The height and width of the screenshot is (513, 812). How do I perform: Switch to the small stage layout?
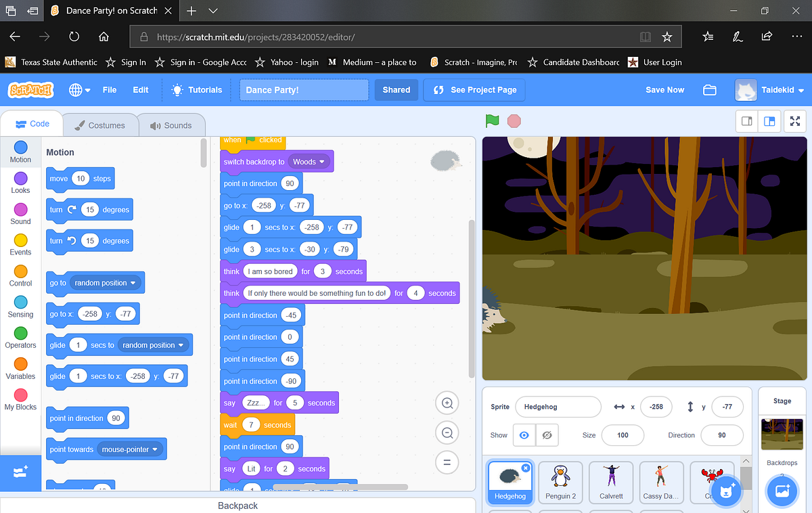point(747,121)
